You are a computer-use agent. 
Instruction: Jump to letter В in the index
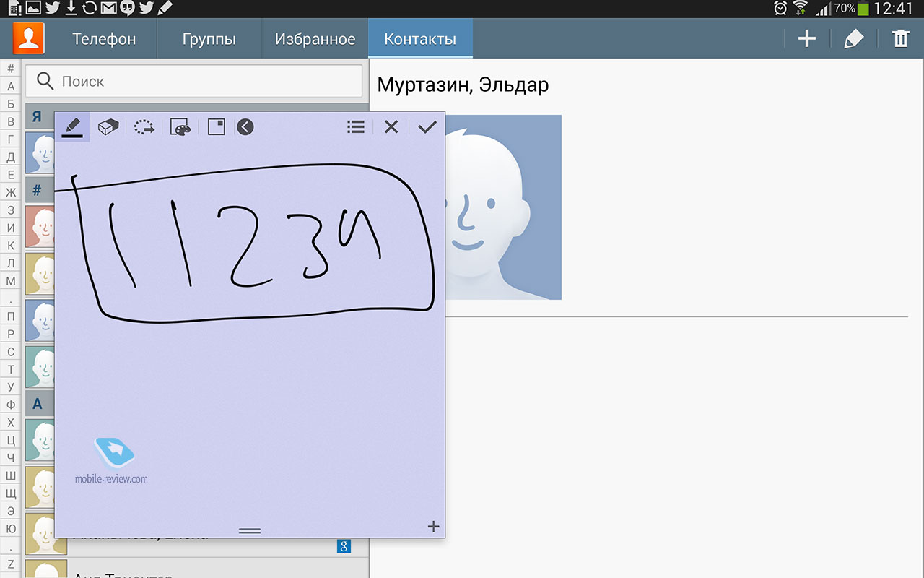click(x=11, y=121)
